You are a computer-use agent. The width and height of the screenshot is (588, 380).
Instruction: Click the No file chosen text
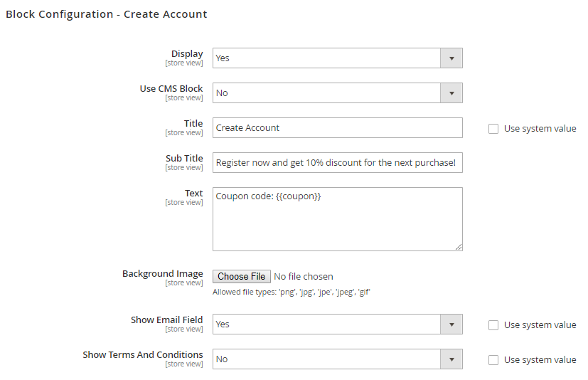tap(304, 277)
